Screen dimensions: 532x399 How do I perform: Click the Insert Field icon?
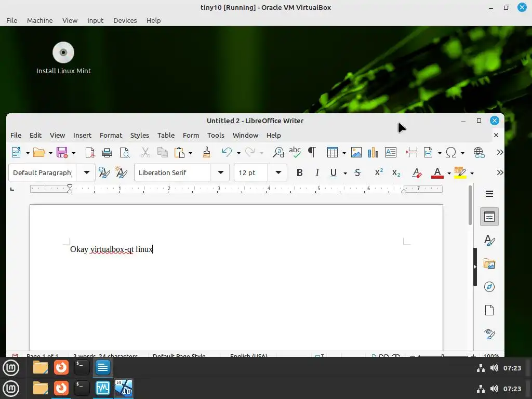click(428, 152)
